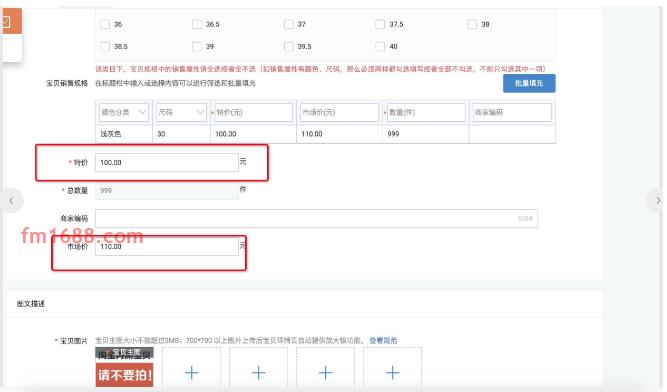Focus the 特价 price input showing 100.00
Viewport: 667px width, 392px height.
click(x=167, y=162)
